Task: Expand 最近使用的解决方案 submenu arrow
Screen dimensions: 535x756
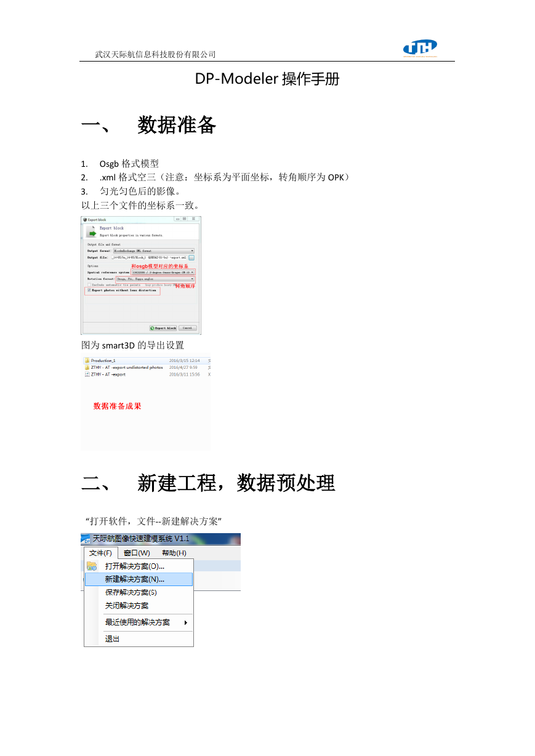Action: pyautogui.click(x=186, y=622)
